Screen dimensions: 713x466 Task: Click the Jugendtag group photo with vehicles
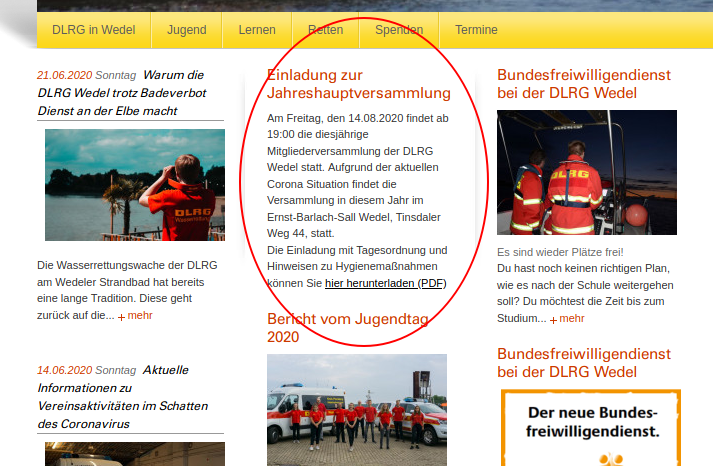tap(357, 410)
